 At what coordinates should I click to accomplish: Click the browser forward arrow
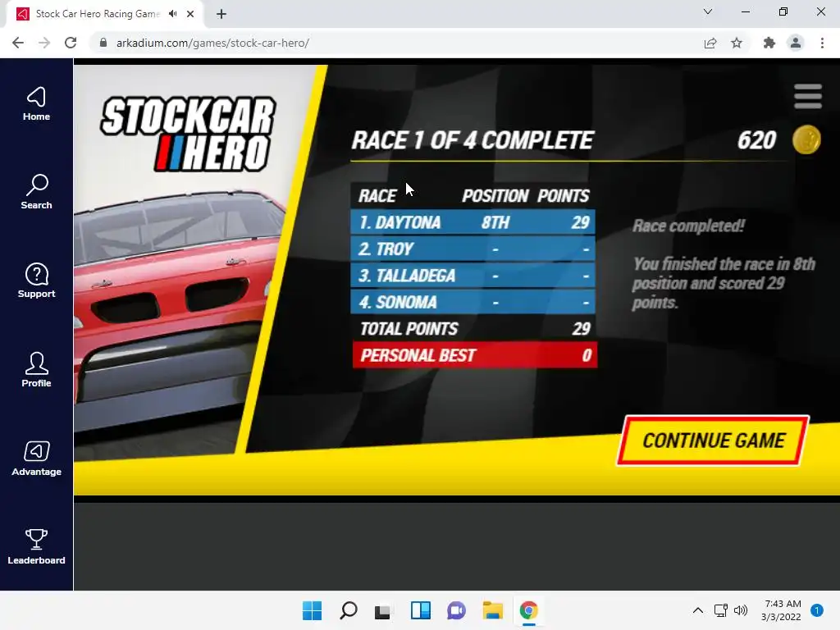coord(44,43)
